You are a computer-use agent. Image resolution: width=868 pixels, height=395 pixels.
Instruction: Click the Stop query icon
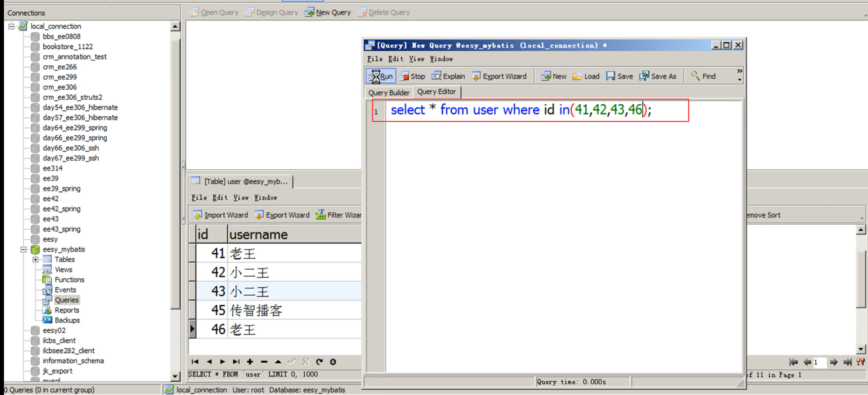click(x=404, y=76)
